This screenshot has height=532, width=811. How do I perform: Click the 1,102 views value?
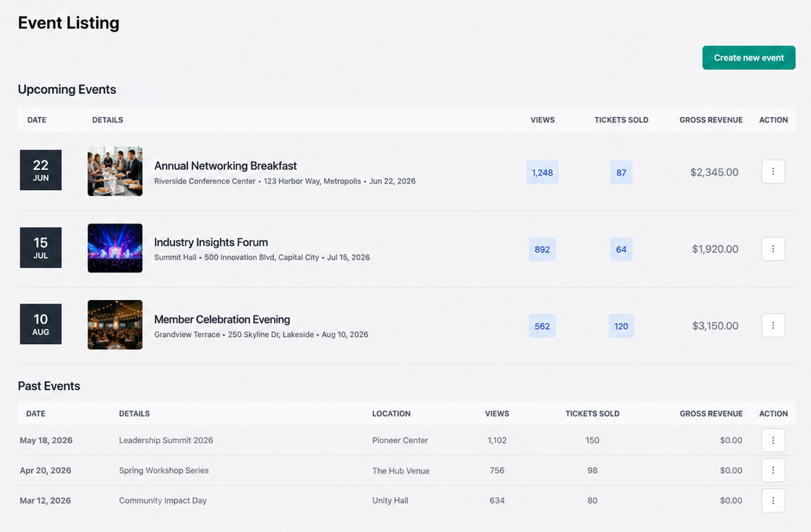coord(497,440)
